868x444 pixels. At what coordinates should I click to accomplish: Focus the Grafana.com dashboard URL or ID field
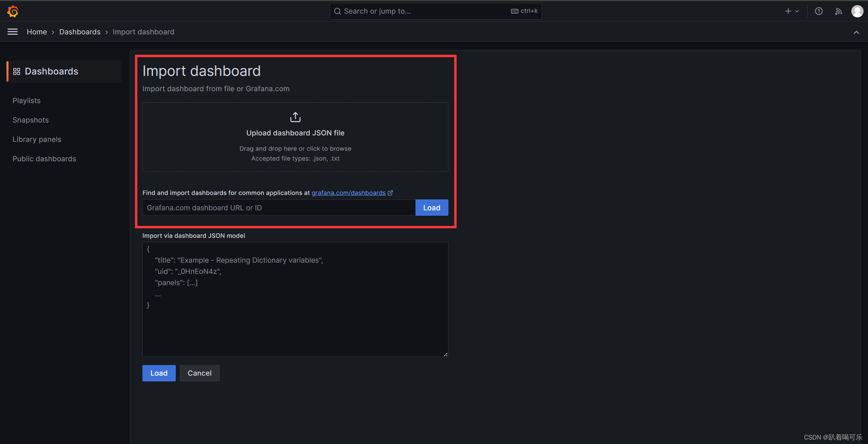click(x=279, y=208)
